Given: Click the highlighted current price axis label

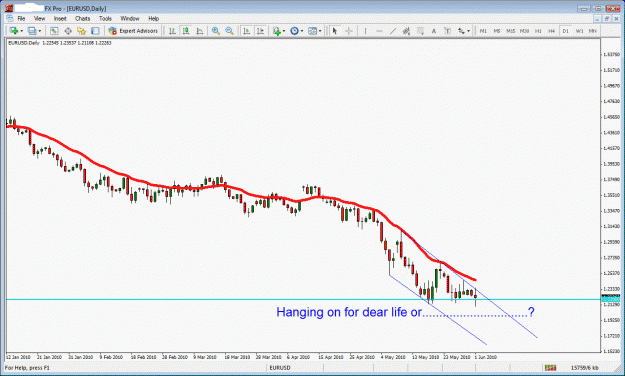Looking at the screenshot, I should pyautogui.click(x=611, y=299).
